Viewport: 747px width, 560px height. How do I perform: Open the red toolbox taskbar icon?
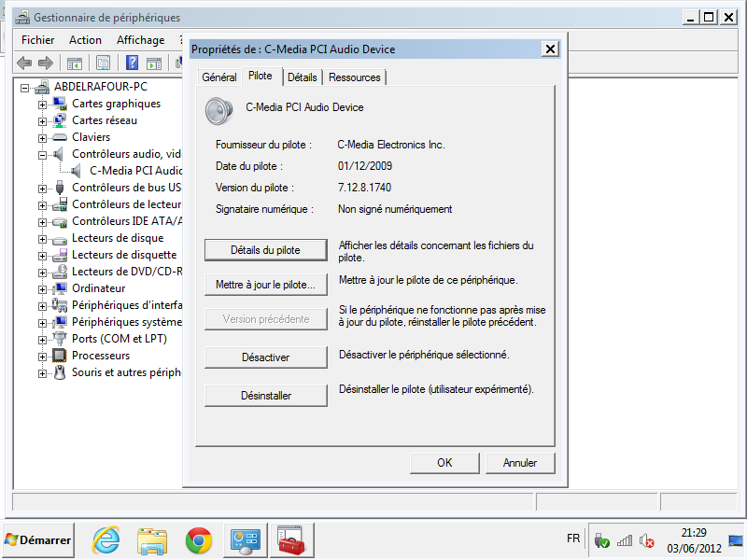pyautogui.click(x=292, y=541)
